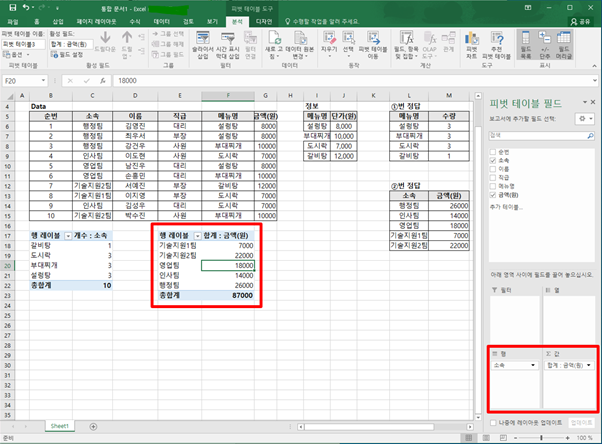Open the task pane options arrow

585,102
